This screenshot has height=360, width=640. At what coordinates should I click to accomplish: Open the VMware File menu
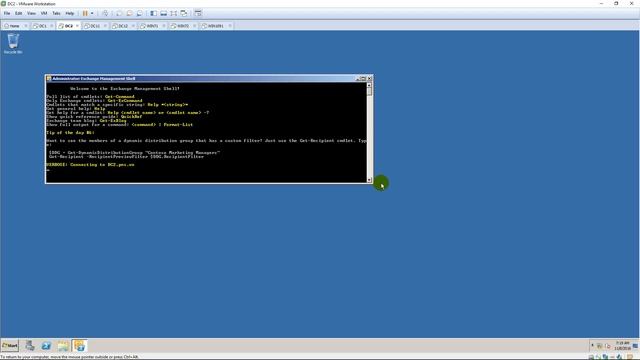(7, 13)
